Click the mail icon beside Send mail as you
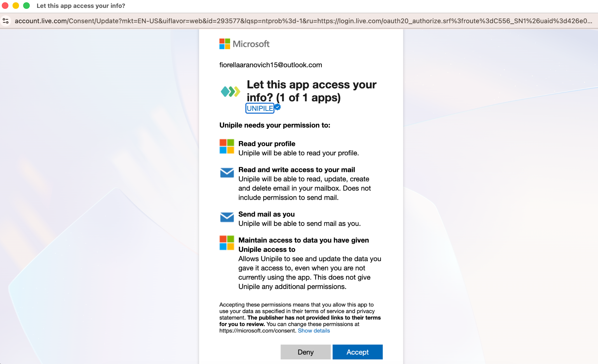The image size is (598, 364). click(227, 217)
